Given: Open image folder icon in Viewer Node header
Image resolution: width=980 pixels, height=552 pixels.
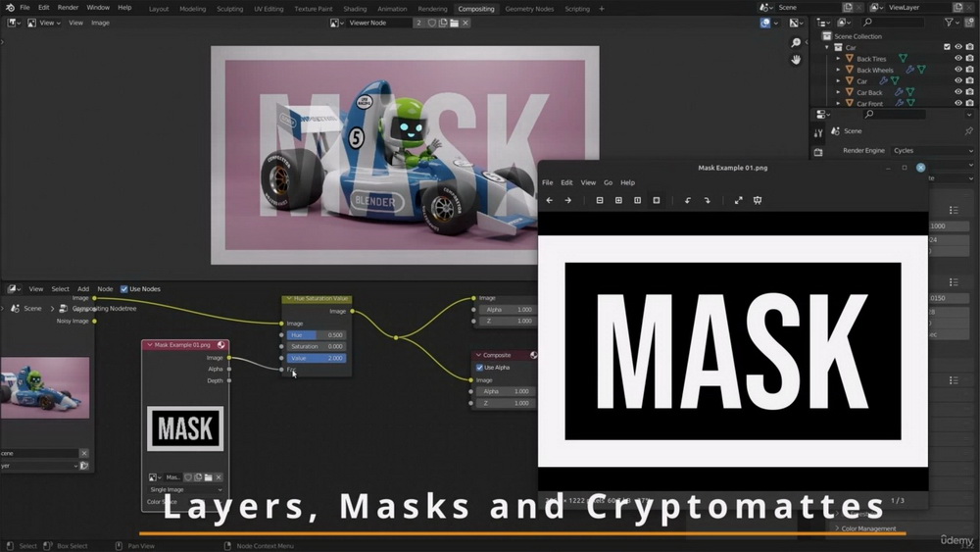Looking at the screenshot, I should (x=455, y=24).
